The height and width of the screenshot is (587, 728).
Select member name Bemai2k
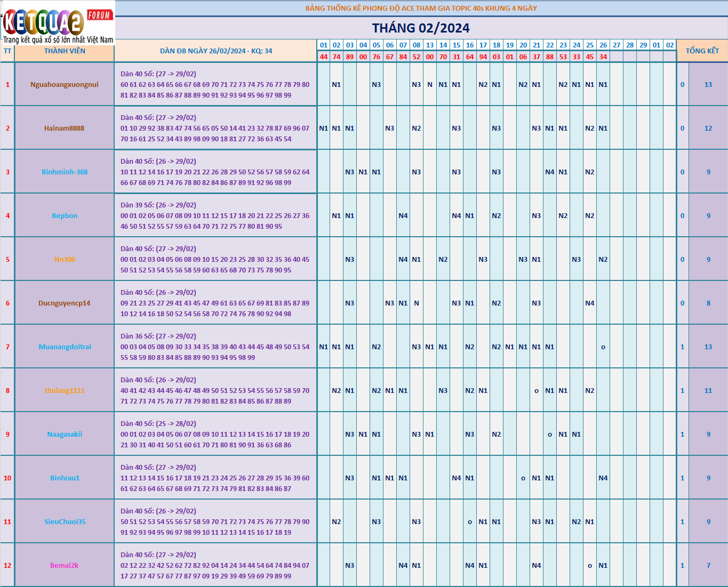pos(65,565)
